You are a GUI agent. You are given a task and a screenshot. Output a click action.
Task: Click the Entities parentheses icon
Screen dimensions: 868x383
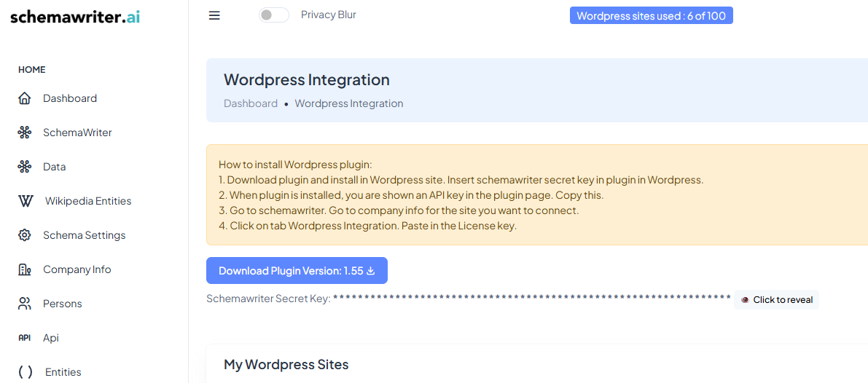pos(26,372)
